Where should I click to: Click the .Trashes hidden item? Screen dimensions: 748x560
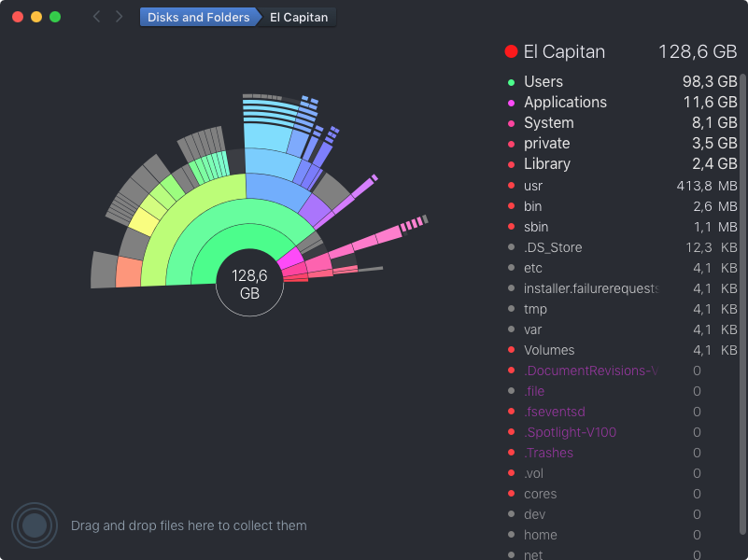pyautogui.click(x=548, y=453)
